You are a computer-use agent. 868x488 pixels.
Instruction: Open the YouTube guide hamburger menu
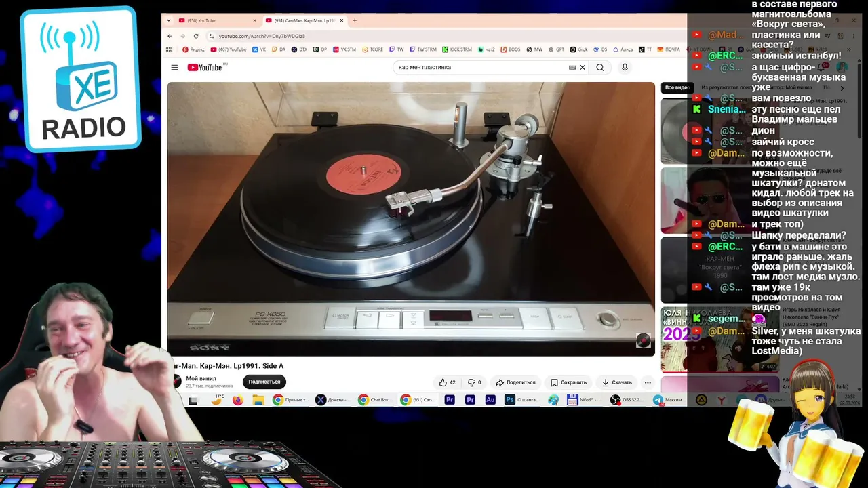(x=174, y=68)
